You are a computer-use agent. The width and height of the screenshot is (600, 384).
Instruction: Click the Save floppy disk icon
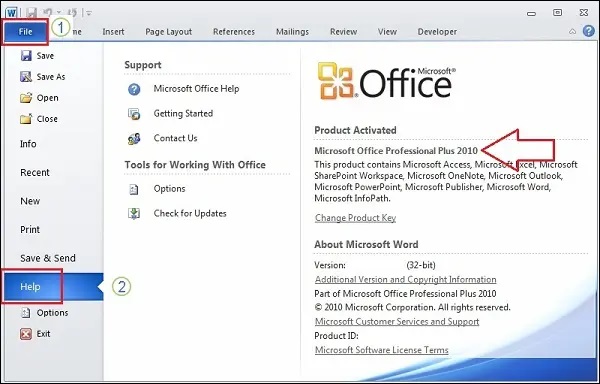tap(26, 55)
